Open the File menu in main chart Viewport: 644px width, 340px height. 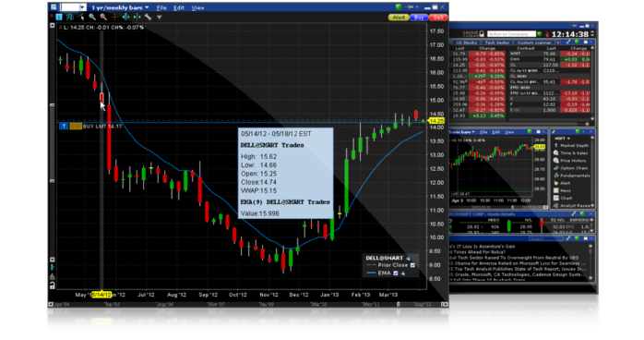pos(161,7)
